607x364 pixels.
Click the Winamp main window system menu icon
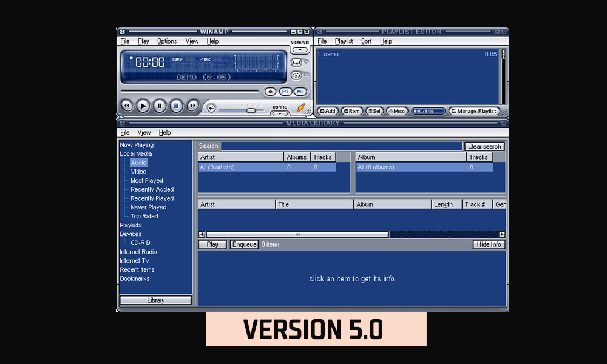coord(123,32)
